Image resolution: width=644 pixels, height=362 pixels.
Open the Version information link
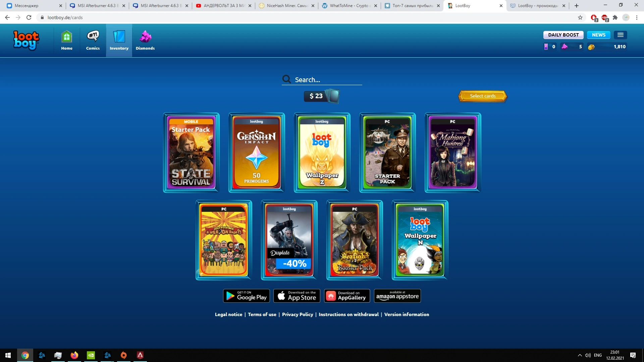coord(407,314)
